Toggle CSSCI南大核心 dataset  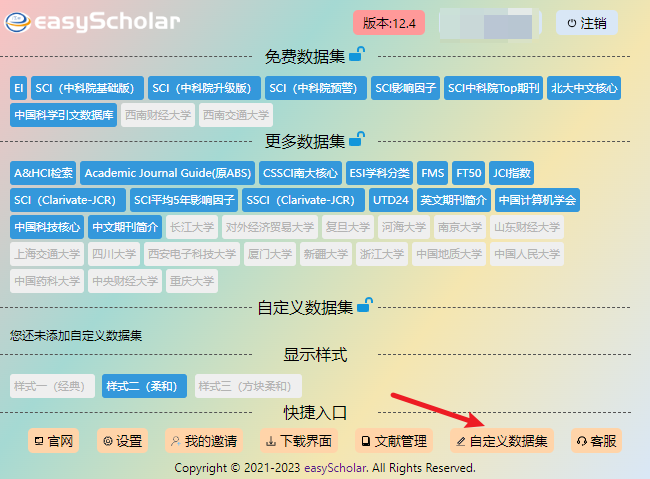click(x=301, y=173)
